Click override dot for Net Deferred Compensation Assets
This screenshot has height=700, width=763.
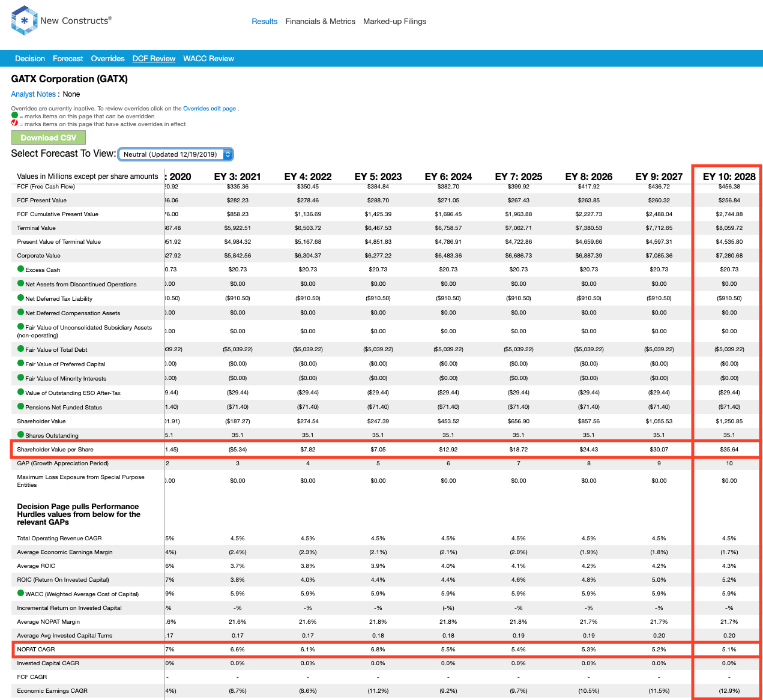[20, 312]
